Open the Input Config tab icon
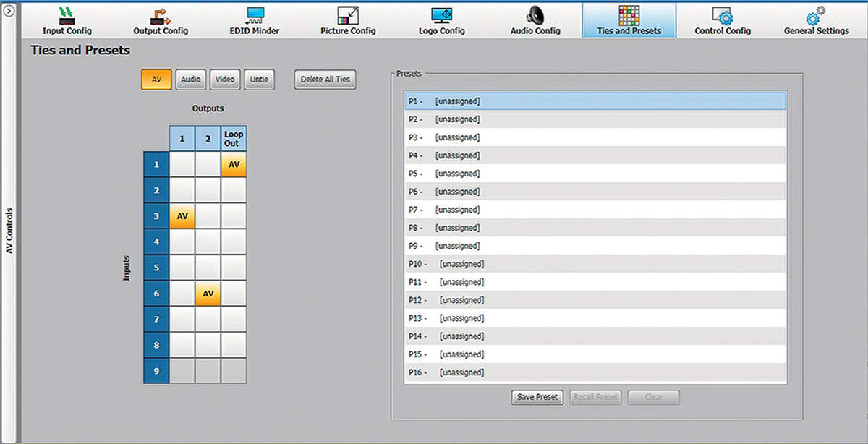Image resolution: width=868 pixels, height=444 pixels. click(x=67, y=14)
